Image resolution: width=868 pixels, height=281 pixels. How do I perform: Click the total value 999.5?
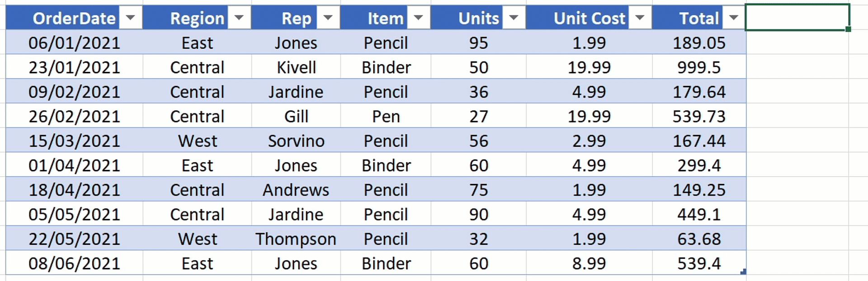[x=698, y=67]
